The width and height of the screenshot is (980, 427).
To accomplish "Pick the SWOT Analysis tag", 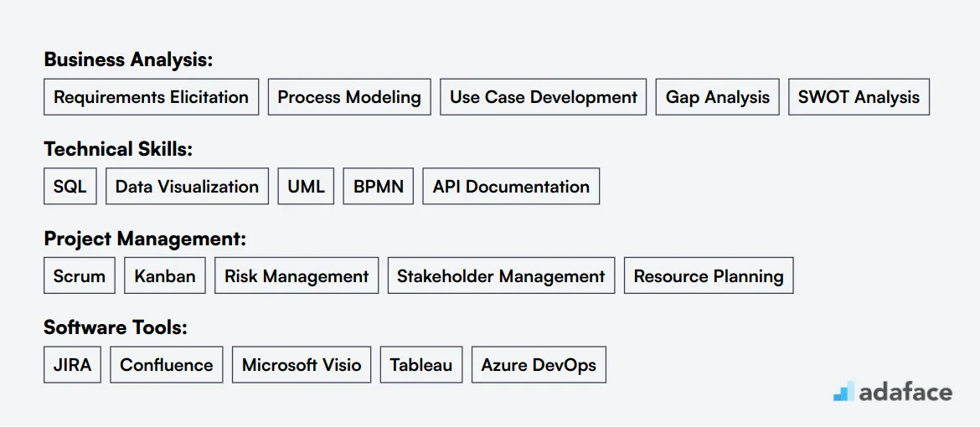I will (859, 97).
